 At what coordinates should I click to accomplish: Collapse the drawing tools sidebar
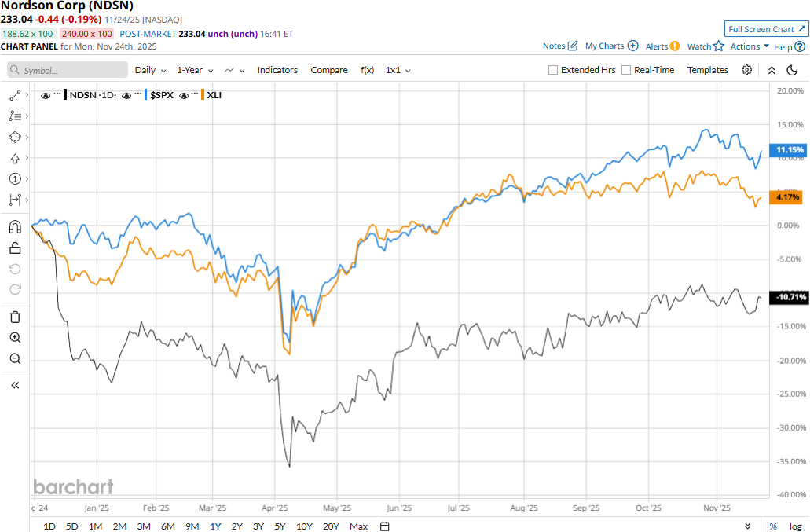(15, 385)
